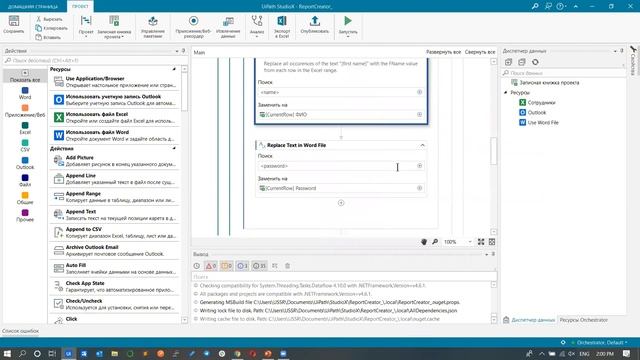Screen dimensions: 640x360
Task: Click Показать все categories button
Action: [x=25, y=76]
